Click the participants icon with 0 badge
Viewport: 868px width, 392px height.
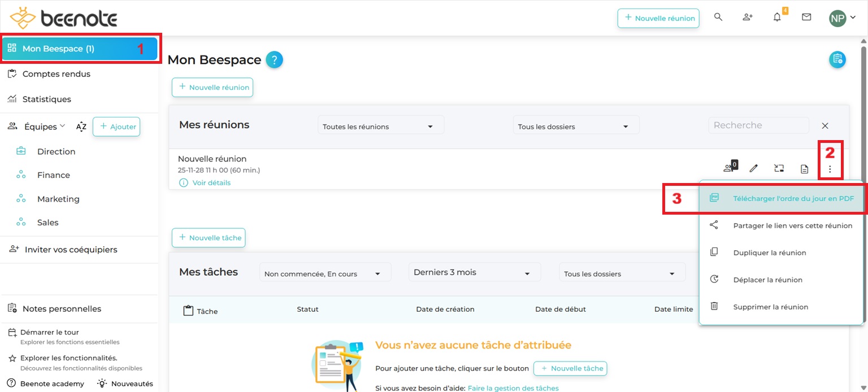click(729, 168)
